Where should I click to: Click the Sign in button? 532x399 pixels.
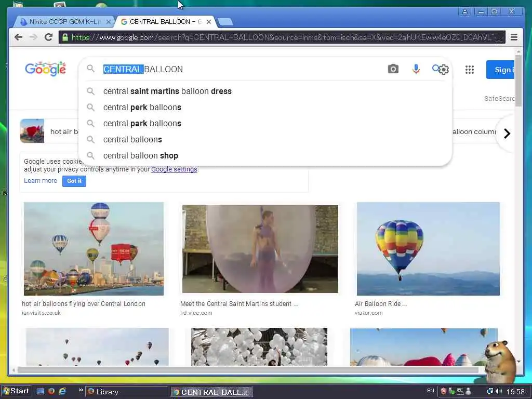pyautogui.click(x=500, y=70)
